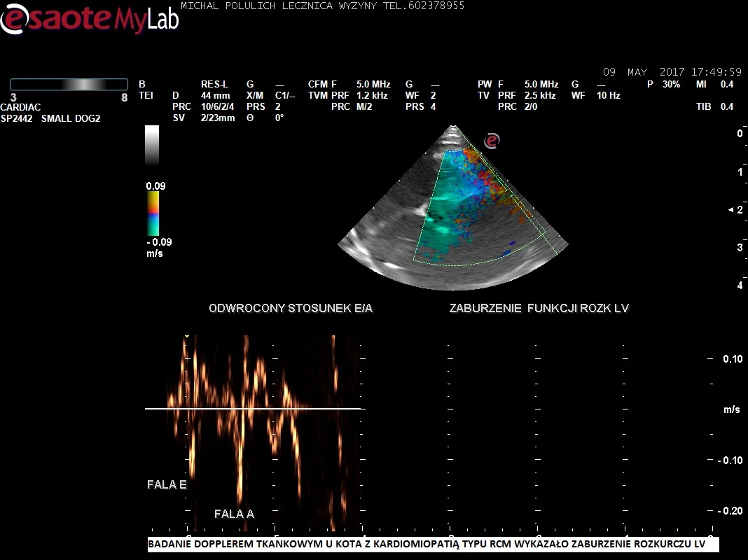
Task: Click the 'ODWROCONY STOSUNEK E/A' annotation
Action: [x=291, y=309]
